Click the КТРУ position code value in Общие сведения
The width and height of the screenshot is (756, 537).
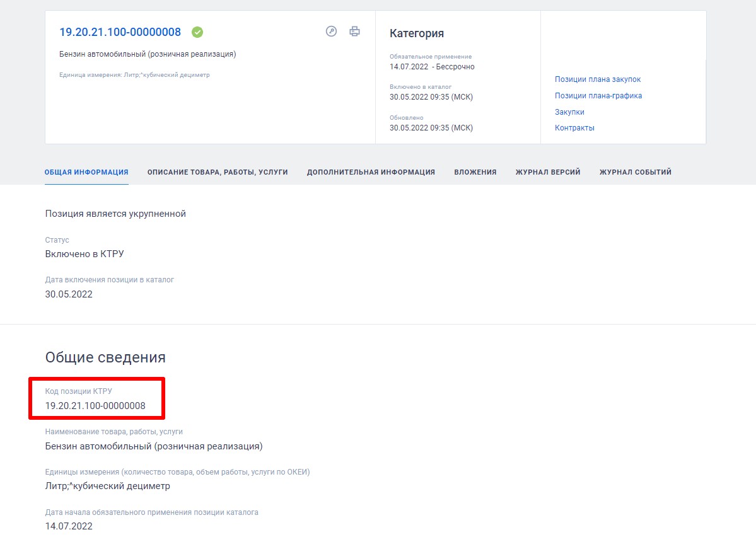(x=95, y=406)
